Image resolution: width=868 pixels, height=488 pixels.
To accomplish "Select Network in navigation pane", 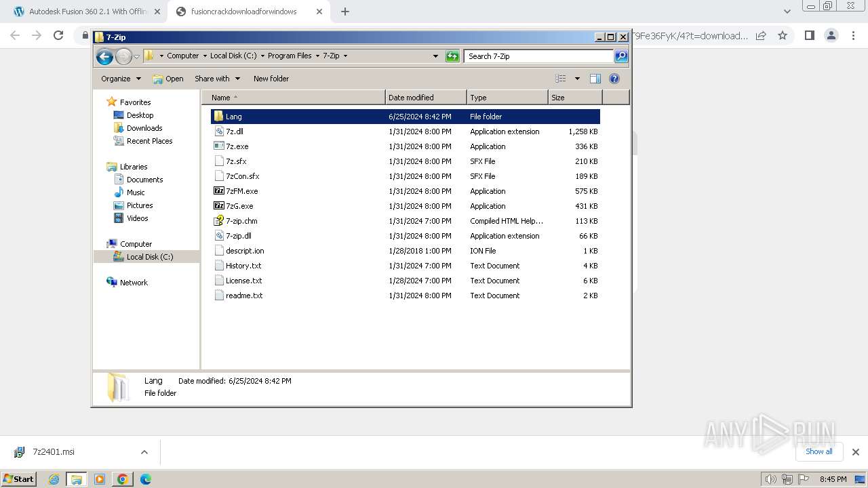I will pos(134,283).
